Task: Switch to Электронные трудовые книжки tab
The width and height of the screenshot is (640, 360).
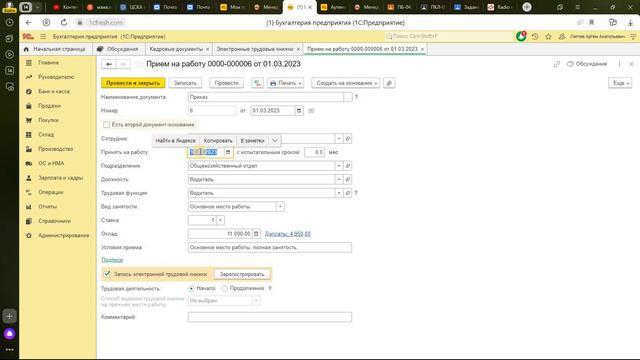Action: tap(255, 49)
